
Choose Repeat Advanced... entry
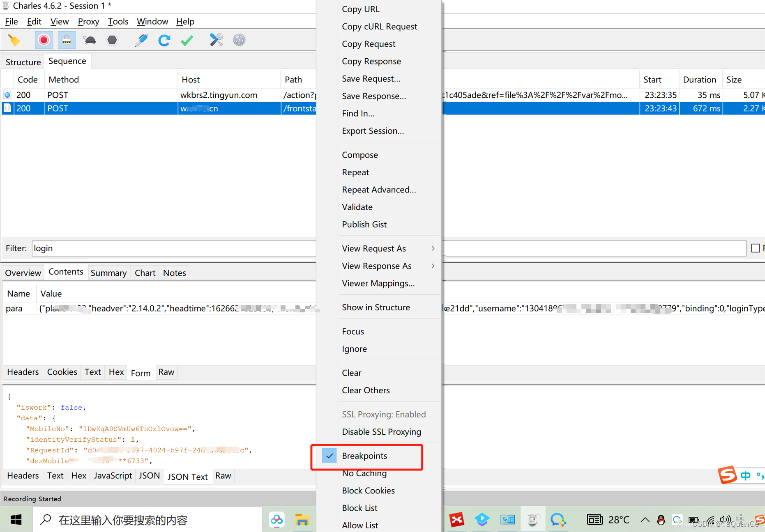tap(379, 190)
